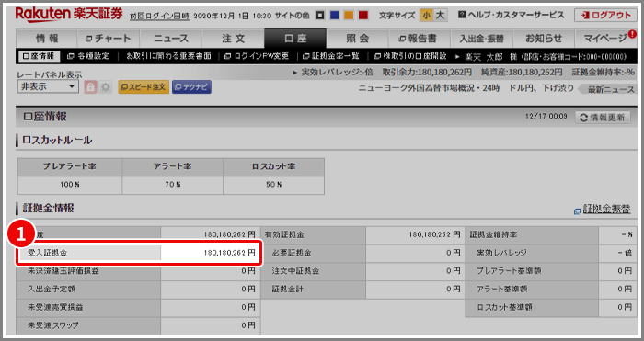Viewport: 644px width, 341px height.
Task: Open ログインPW変更 submenu item
Action: pos(257,56)
